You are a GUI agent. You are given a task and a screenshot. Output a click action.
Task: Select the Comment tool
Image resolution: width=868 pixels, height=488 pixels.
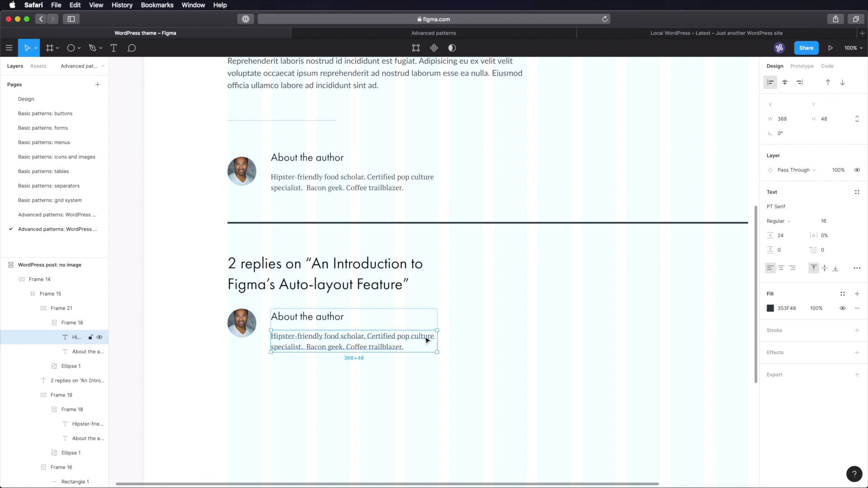click(x=132, y=48)
